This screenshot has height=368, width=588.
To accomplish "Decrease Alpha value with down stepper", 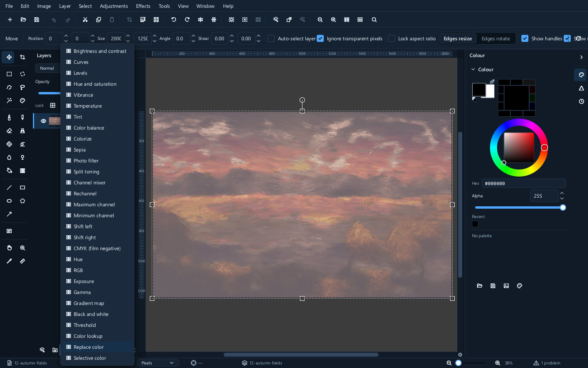I will [562, 198].
